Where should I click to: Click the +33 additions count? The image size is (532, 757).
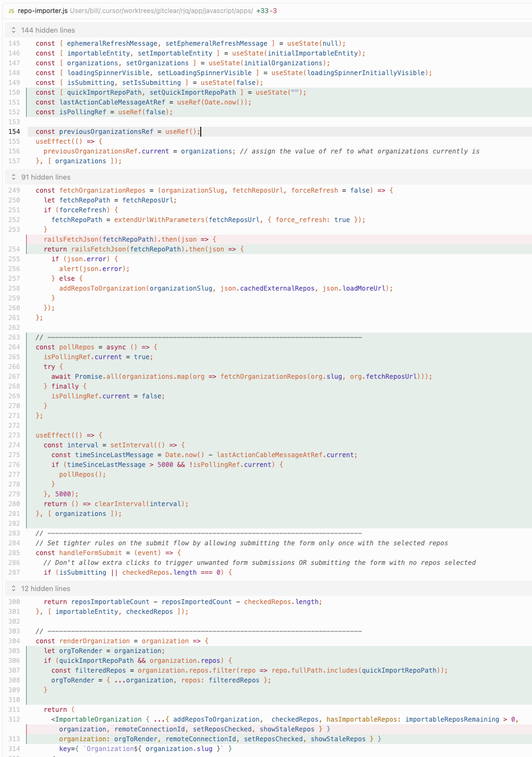[262, 11]
